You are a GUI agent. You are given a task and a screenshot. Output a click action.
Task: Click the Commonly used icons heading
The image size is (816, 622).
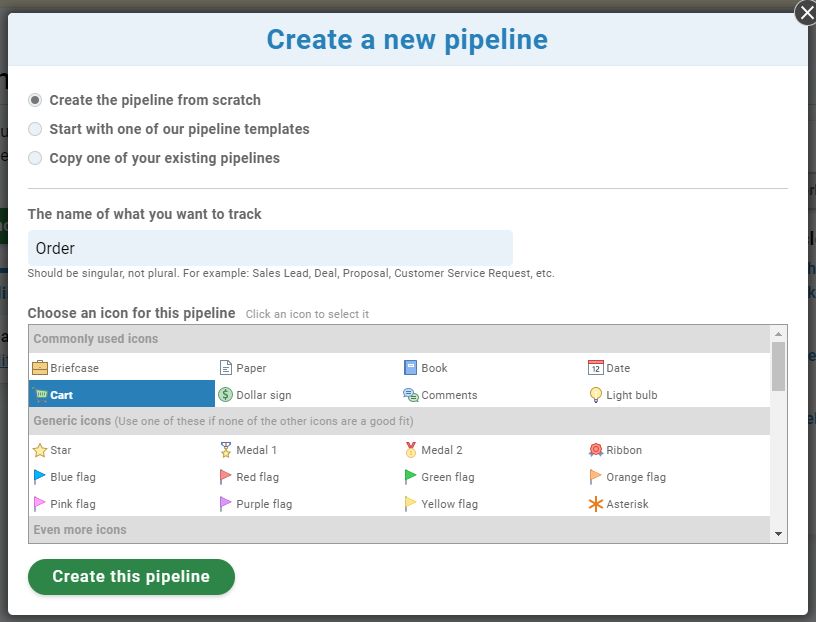[96, 339]
